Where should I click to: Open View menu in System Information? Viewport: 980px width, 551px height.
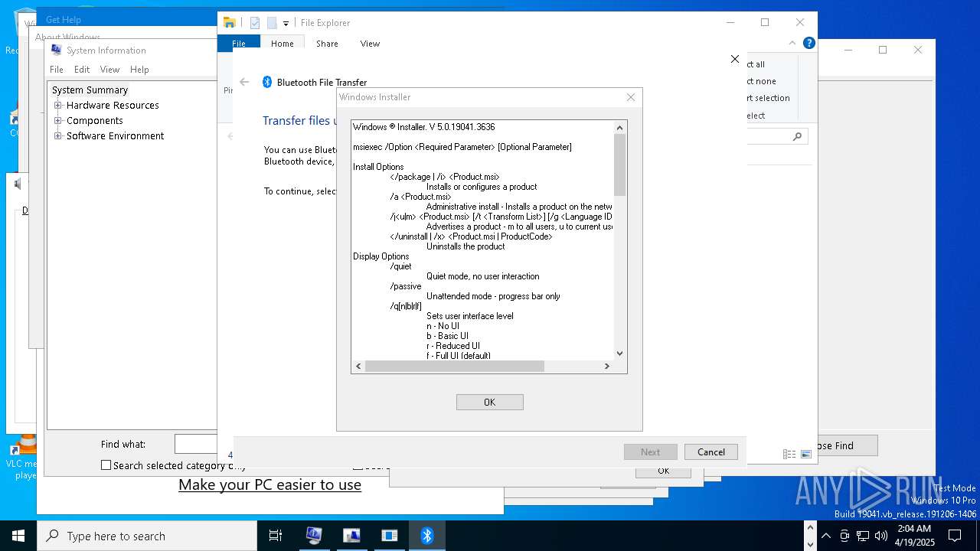pos(110,69)
